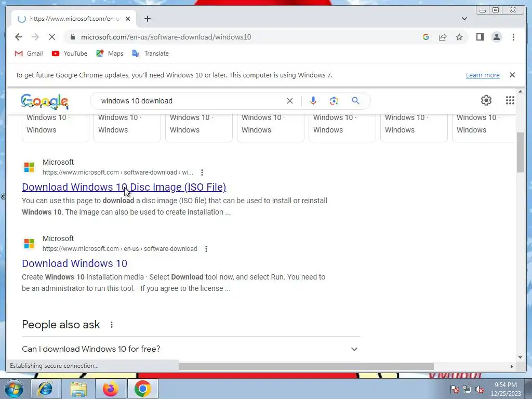
Task: Open the volume tray icon
Action: [x=480, y=389]
